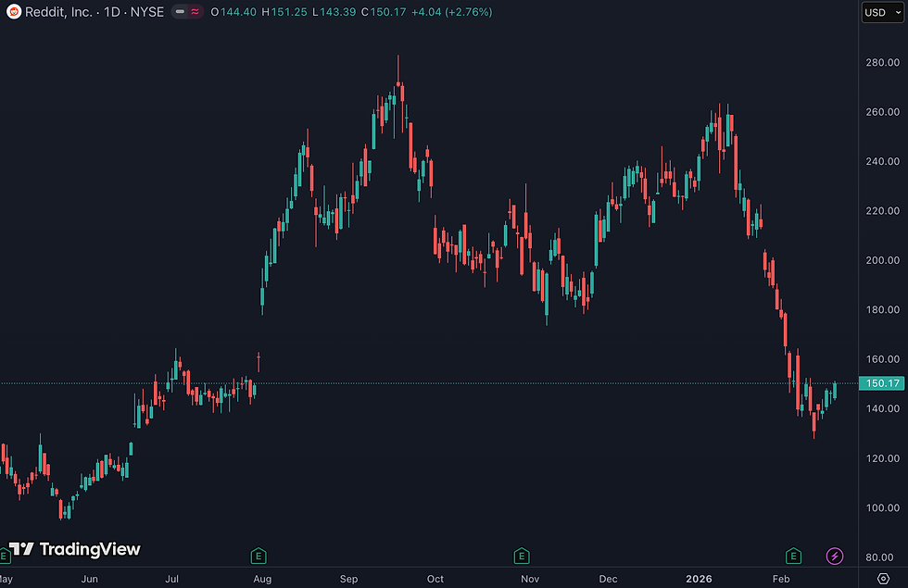Open the earnings marker above Aug
This screenshot has height=588, width=908.
(x=259, y=557)
